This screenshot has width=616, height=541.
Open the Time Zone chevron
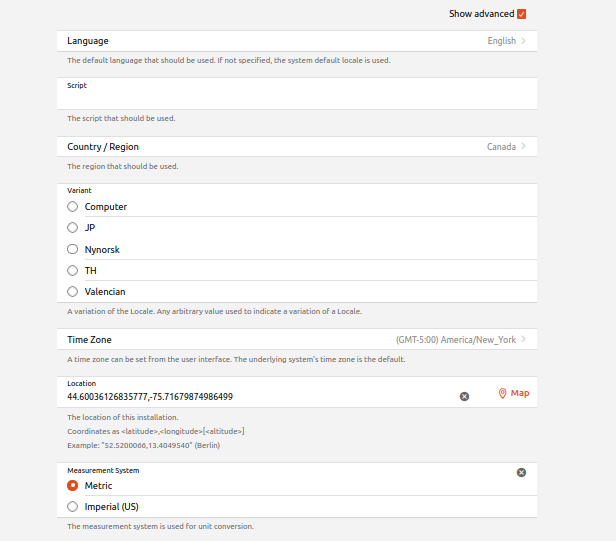point(524,340)
